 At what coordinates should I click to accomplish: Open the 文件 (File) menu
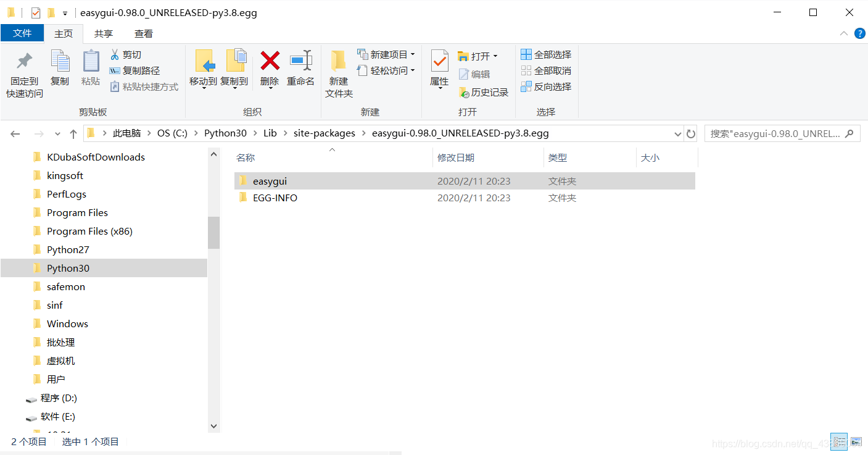(x=22, y=33)
